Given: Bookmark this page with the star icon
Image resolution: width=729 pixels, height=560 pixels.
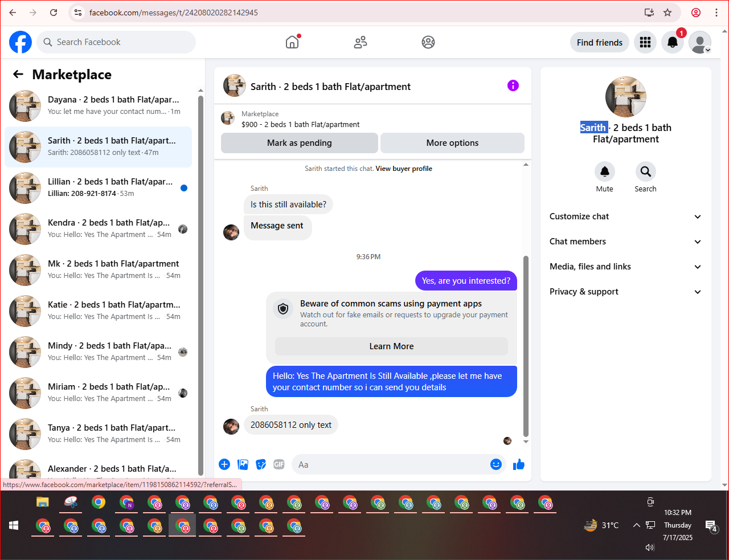Looking at the screenshot, I should point(667,13).
